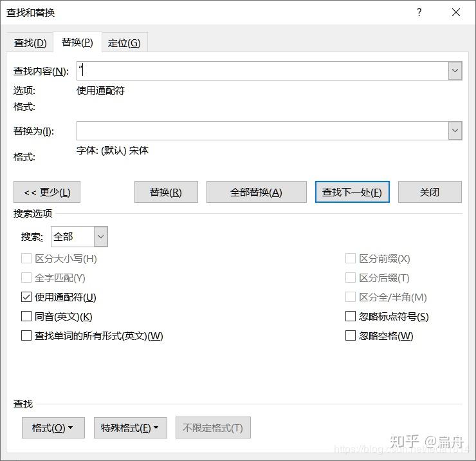Close the 查找和替换 dialog with X
The image size is (476, 461).
click(456, 12)
